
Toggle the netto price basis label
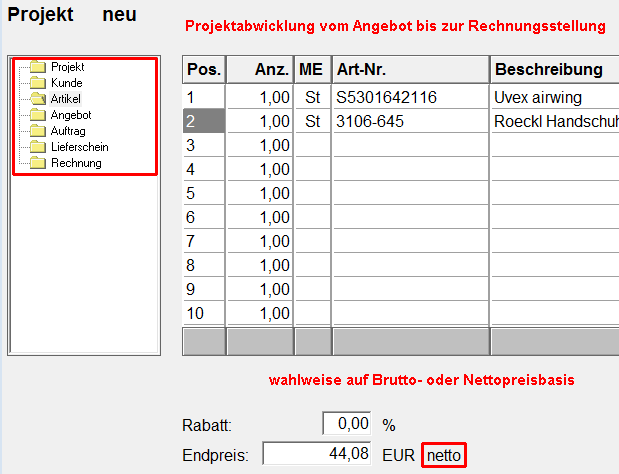coord(444,454)
